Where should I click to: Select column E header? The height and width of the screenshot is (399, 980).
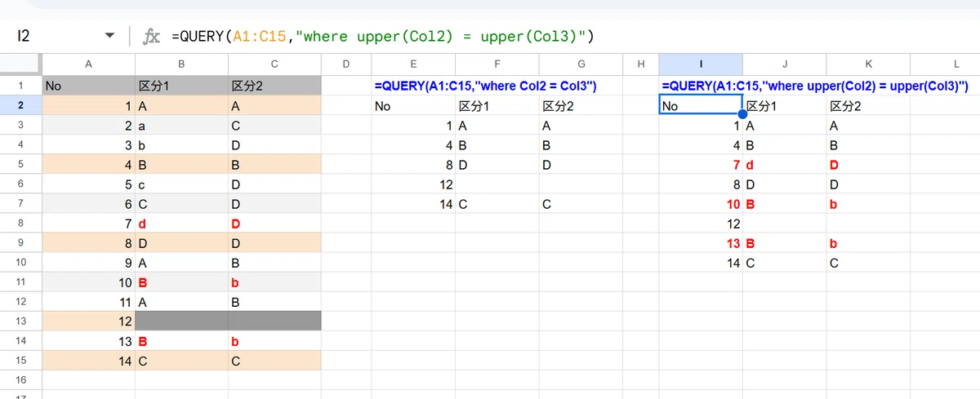point(413,64)
